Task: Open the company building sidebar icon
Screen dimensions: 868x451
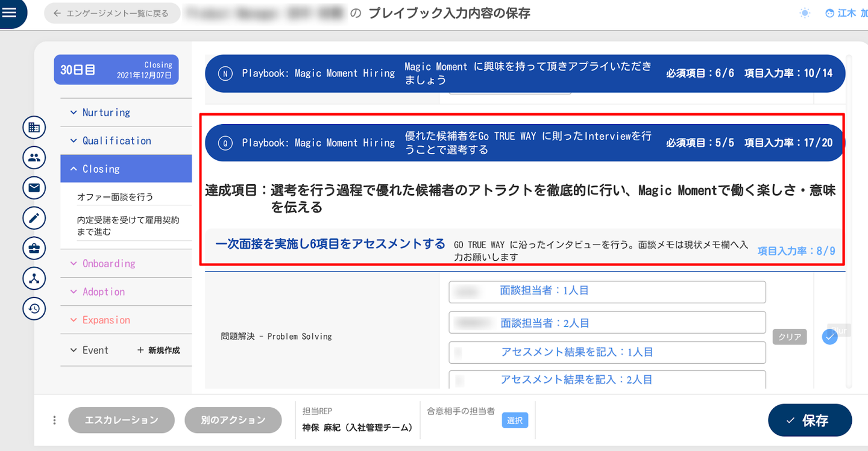Action: click(x=34, y=127)
